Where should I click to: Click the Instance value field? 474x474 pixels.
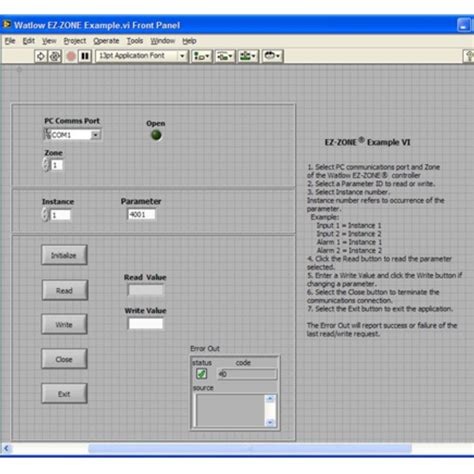[60, 215]
